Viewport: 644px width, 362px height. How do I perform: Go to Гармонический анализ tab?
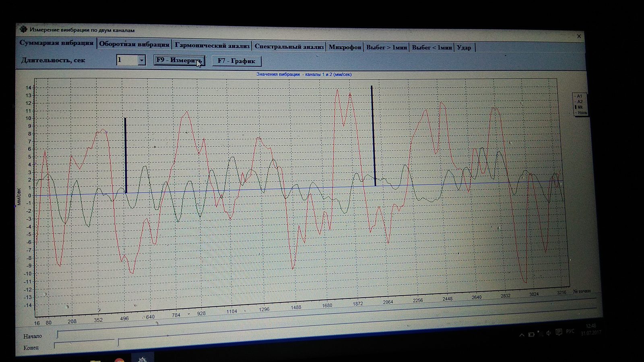[212, 45]
